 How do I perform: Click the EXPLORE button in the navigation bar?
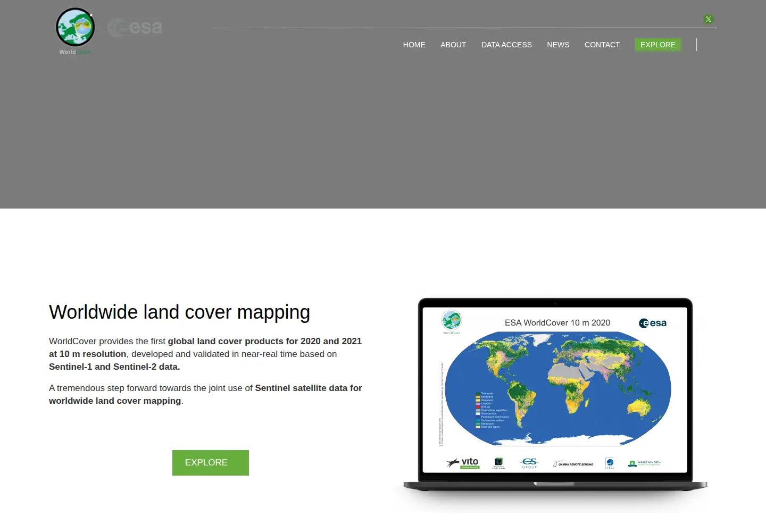pos(658,45)
